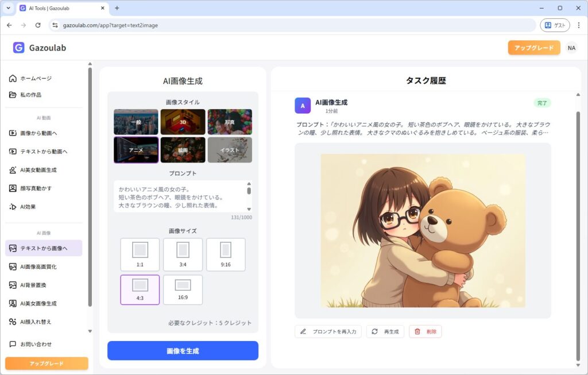
Task: Click the 再生成 regenerate button
Action: click(x=385, y=331)
